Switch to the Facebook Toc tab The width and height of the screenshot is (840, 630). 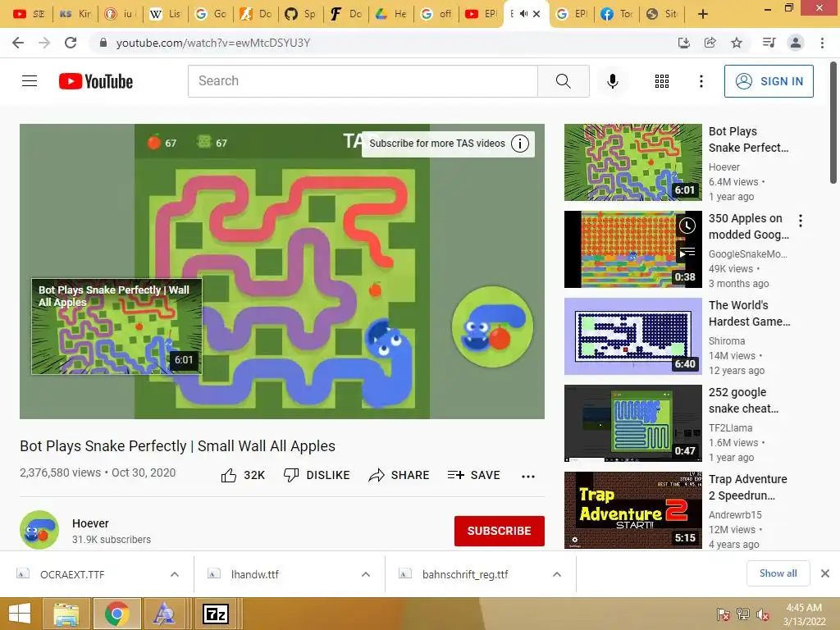[615, 14]
